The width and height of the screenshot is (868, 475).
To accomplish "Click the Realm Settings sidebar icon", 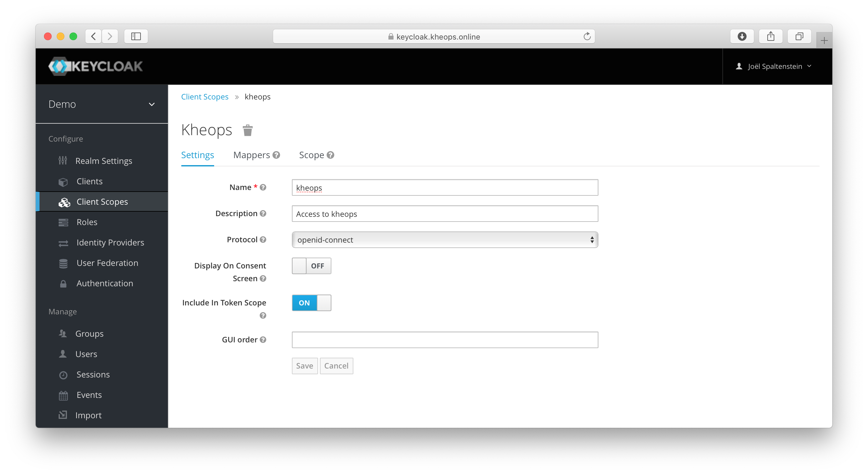I will point(64,160).
